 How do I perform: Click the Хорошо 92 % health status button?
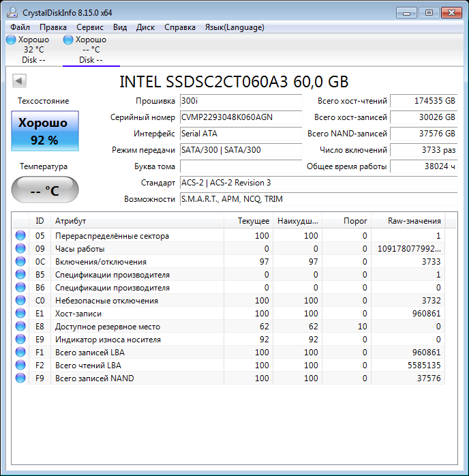coord(45,131)
